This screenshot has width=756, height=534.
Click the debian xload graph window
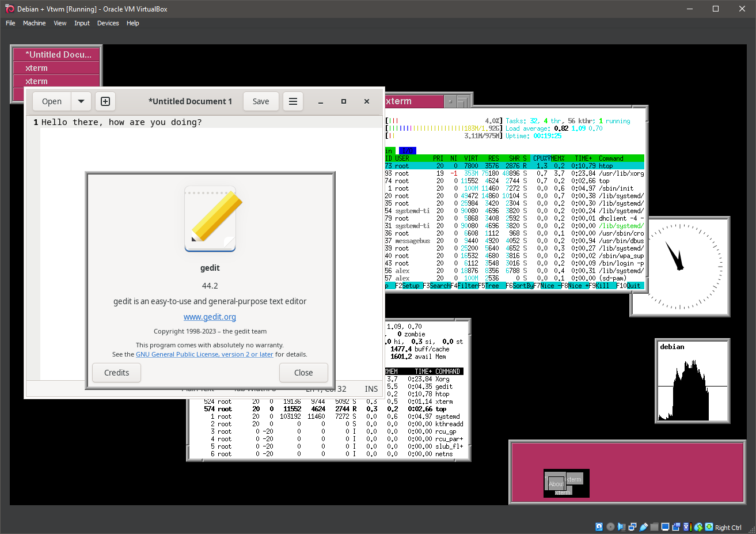692,381
